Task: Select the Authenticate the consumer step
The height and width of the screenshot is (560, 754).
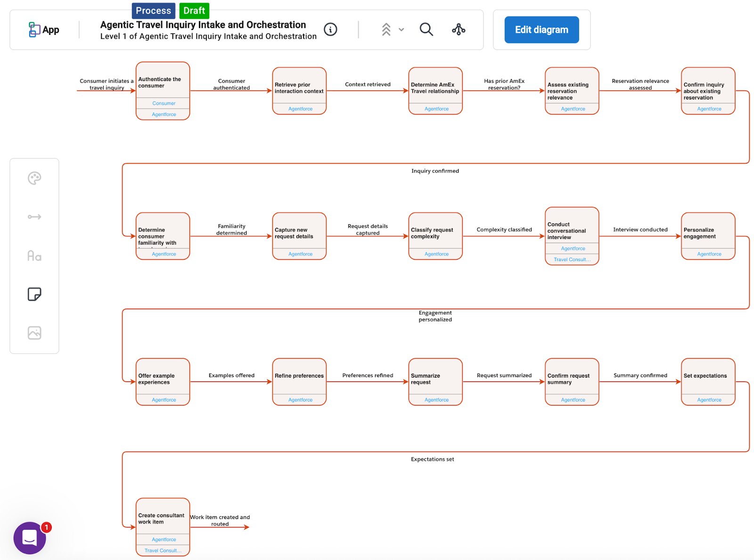Action: [x=163, y=82]
